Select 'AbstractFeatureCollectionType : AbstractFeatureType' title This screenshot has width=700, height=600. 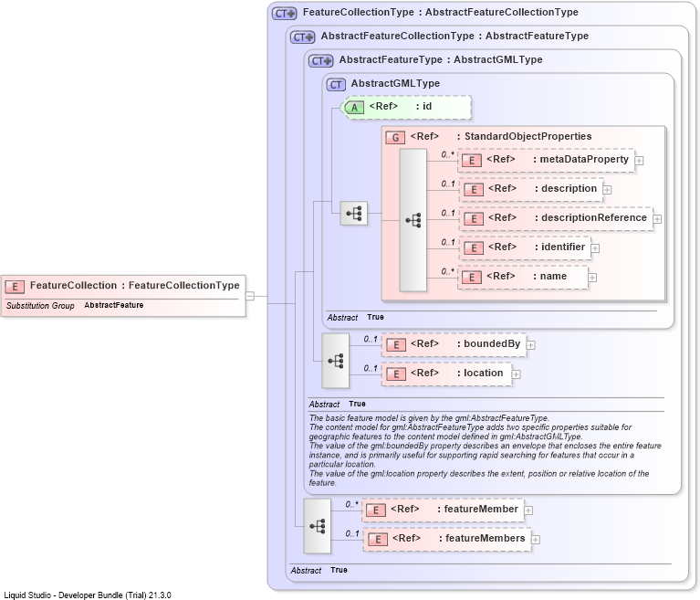(454, 37)
